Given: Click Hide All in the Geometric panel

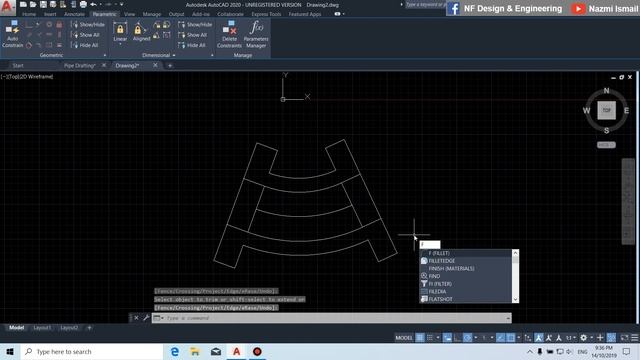Looking at the screenshot, I should (85, 45).
